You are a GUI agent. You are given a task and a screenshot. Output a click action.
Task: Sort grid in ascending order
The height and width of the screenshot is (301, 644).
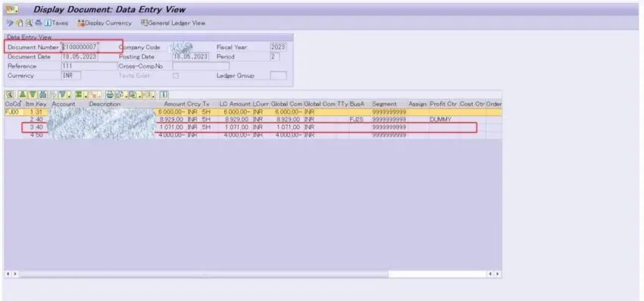pos(23,95)
